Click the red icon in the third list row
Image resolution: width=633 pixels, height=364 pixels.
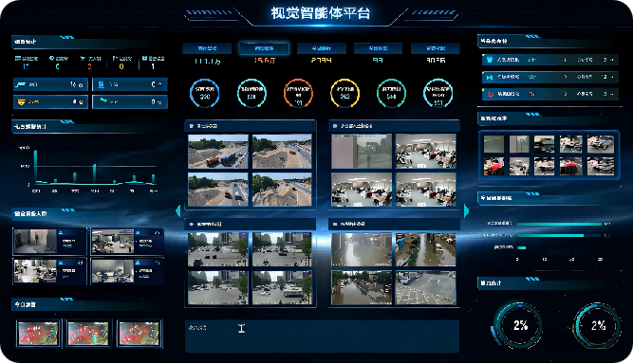(491, 94)
